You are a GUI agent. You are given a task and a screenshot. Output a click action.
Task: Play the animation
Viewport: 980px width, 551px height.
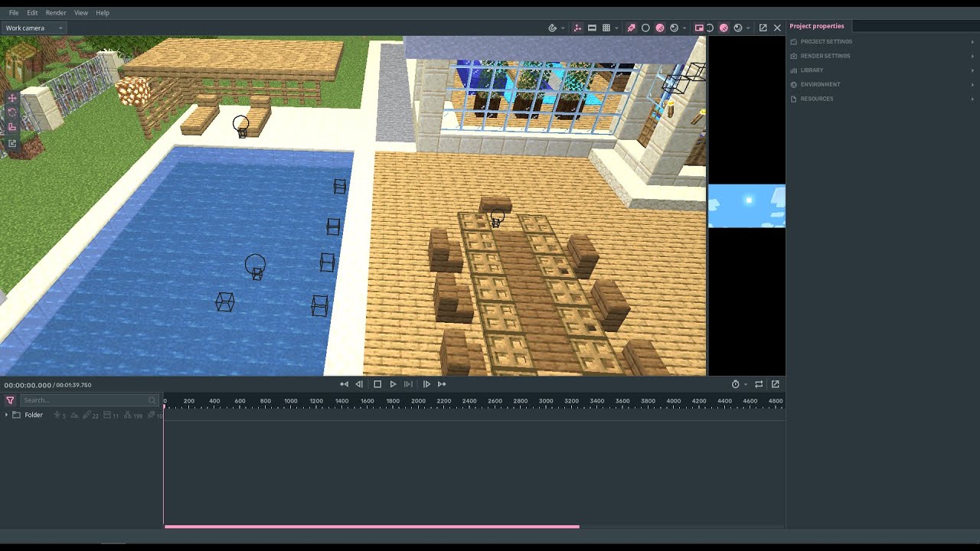pos(393,384)
